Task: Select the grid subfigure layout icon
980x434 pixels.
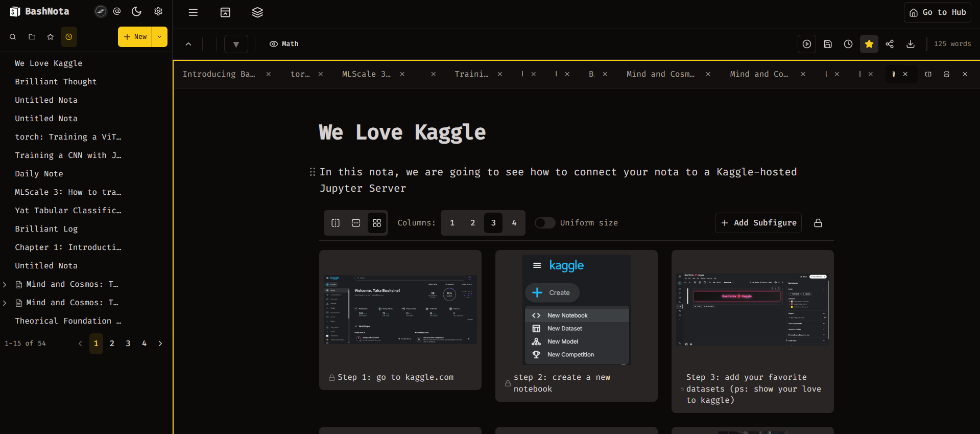Action: (x=377, y=223)
